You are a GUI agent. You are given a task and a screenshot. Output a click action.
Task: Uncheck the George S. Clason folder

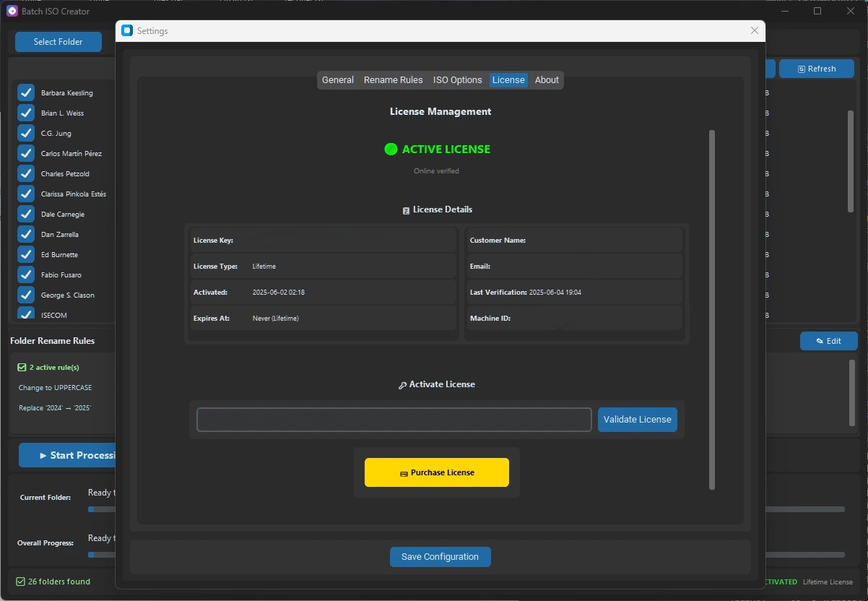point(26,295)
